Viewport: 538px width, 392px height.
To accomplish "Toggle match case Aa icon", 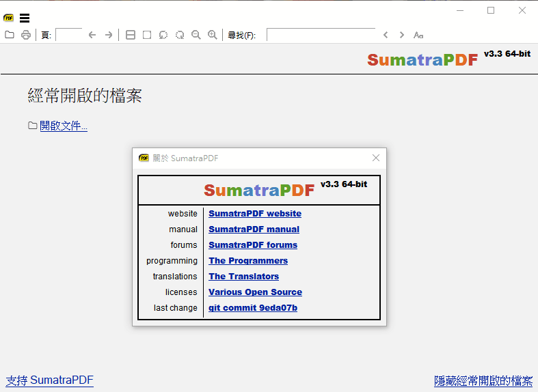I will (418, 35).
